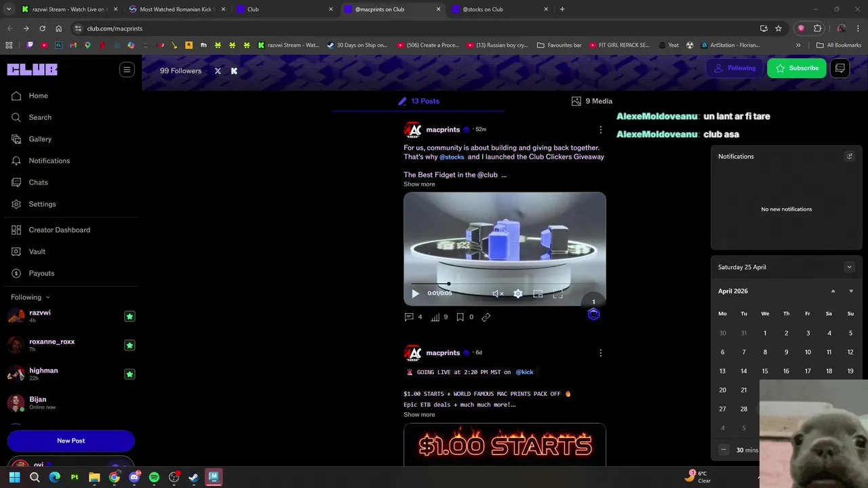Viewport: 868px width, 488px height.
Task: Click the blue hexagon tip icon on post
Action: [593, 314]
